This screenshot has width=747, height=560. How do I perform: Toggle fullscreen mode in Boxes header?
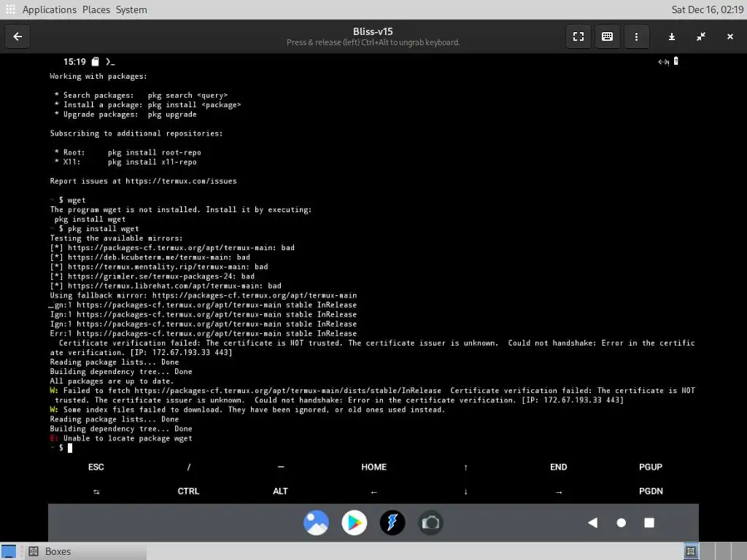point(578,36)
